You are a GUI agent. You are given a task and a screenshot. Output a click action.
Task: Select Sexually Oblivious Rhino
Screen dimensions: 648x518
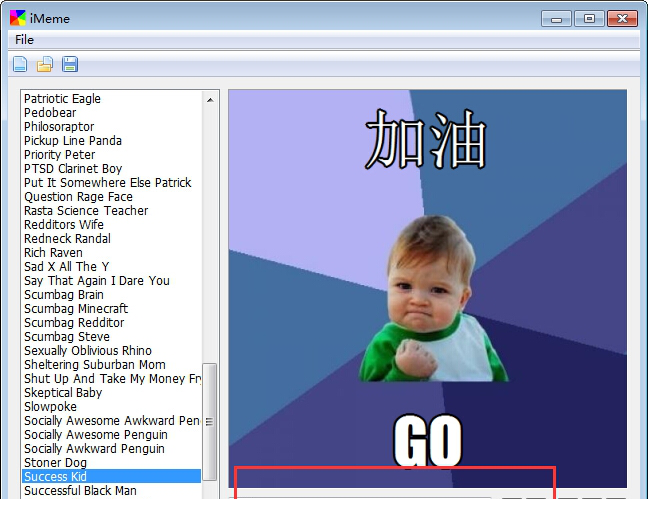pyautogui.click(x=112, y=351)
